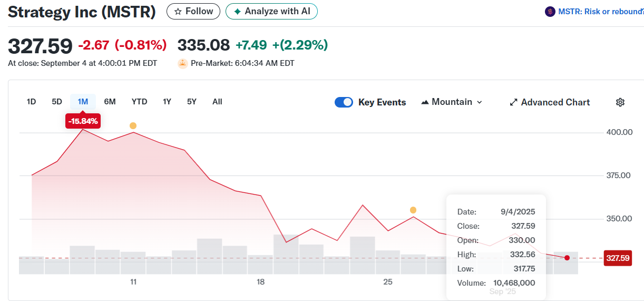
Task: Select the 5D time range
Action: pos(57,102)
